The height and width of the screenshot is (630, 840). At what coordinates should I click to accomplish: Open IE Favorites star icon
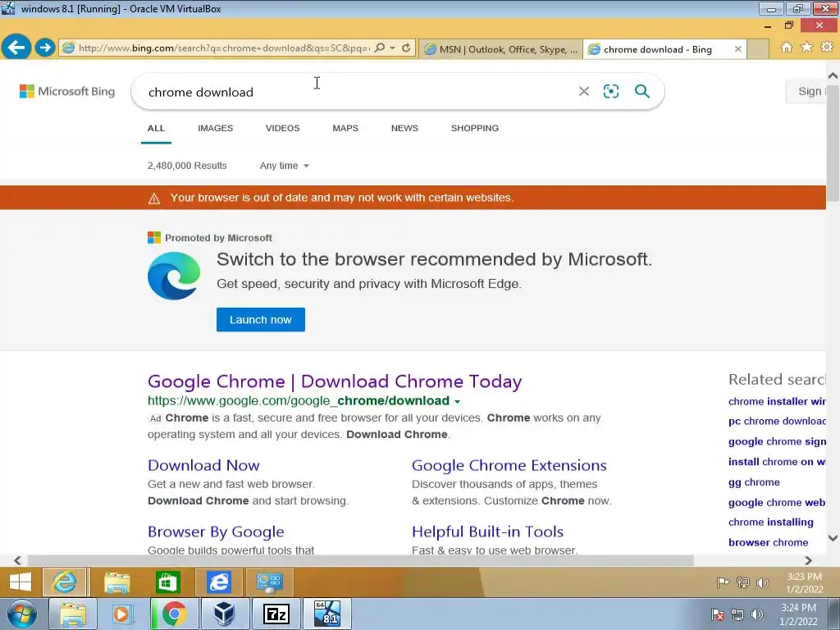click(806, 47)
